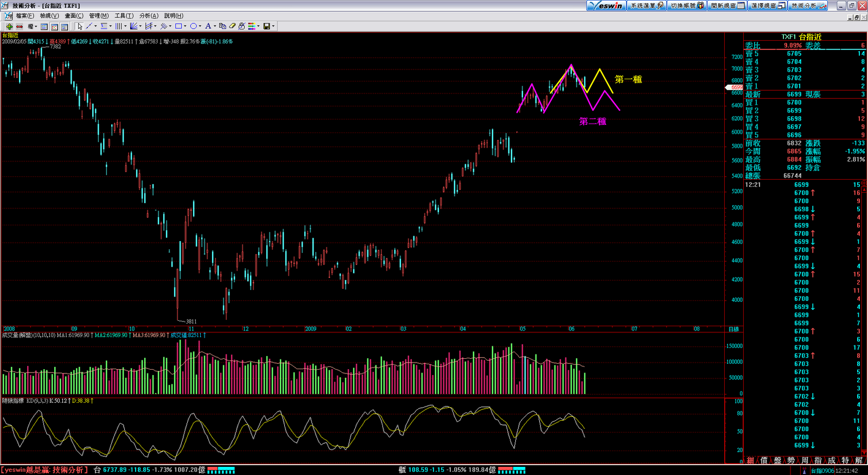Click the 買1 bid price 6700

[x=794, y=102]
